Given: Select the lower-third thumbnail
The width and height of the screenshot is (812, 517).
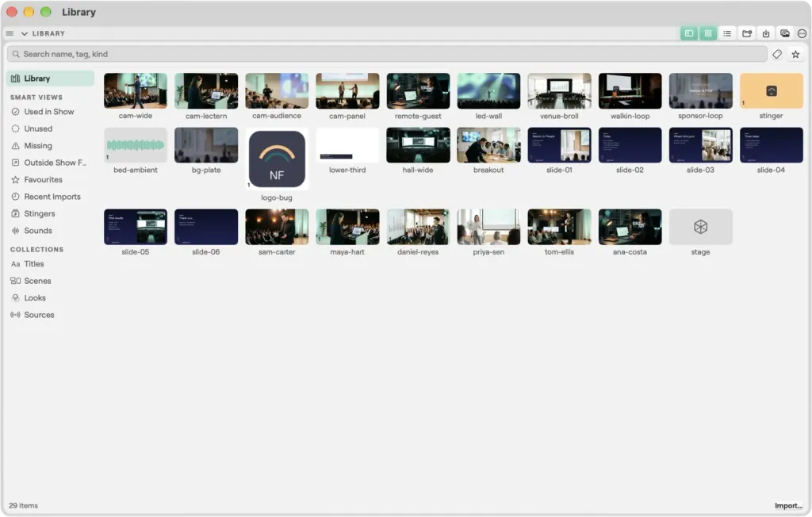Looking at the screenshot, I should click(347, 145).
